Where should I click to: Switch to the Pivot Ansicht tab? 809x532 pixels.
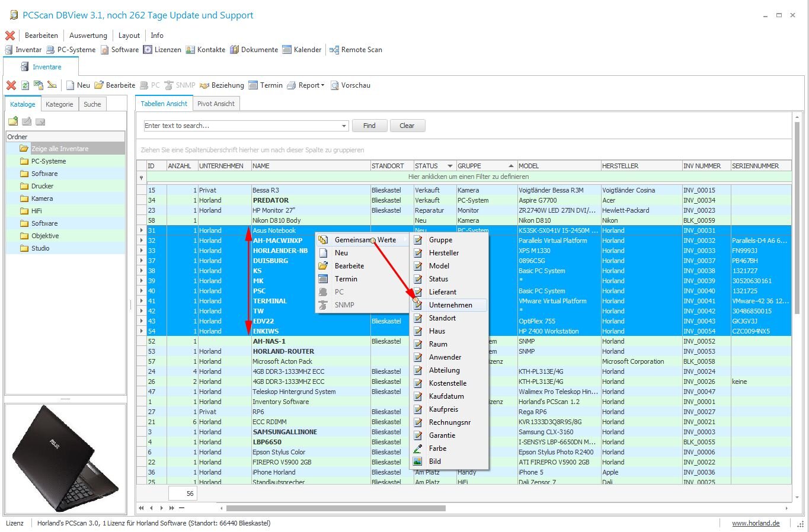coord(216,104)
